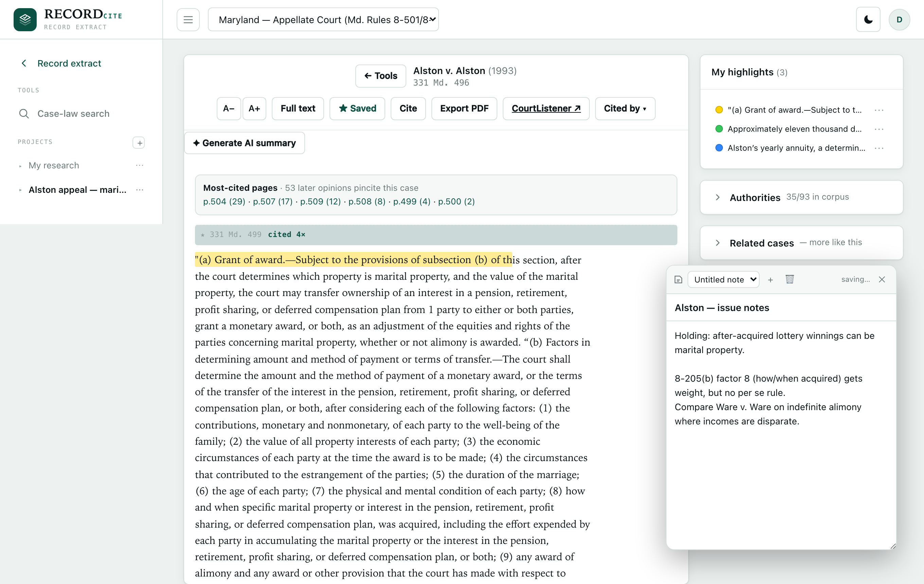This screenshot has width=924, height=584.
Task: Decrease font size with A− button
Action: 229,109
